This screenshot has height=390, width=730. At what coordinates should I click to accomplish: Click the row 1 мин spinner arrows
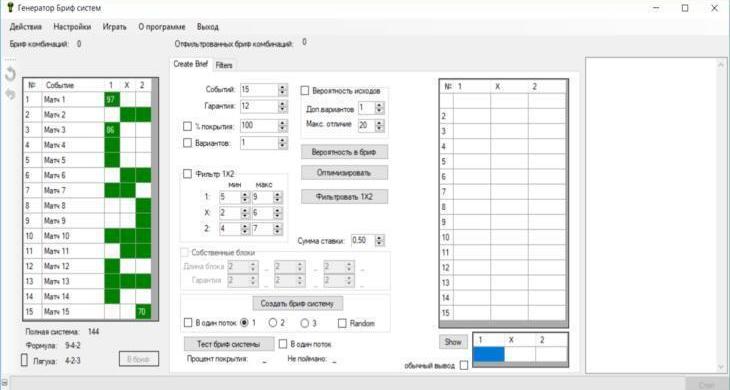245,197
